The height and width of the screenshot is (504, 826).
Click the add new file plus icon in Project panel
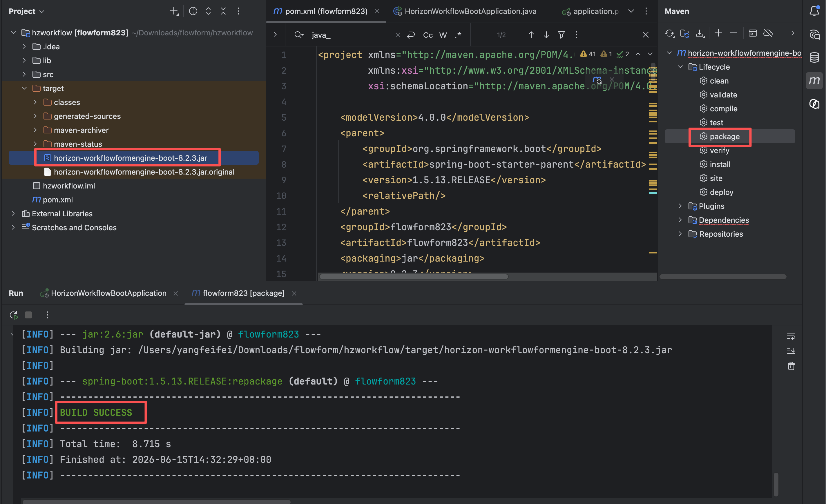tap(174, 11)
